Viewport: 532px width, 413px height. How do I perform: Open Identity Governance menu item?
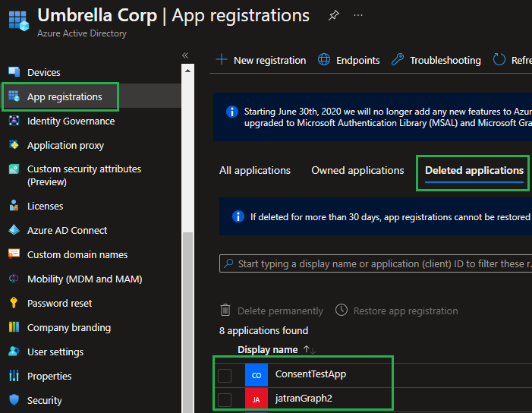pyautogui.click(x=71, y=121)
